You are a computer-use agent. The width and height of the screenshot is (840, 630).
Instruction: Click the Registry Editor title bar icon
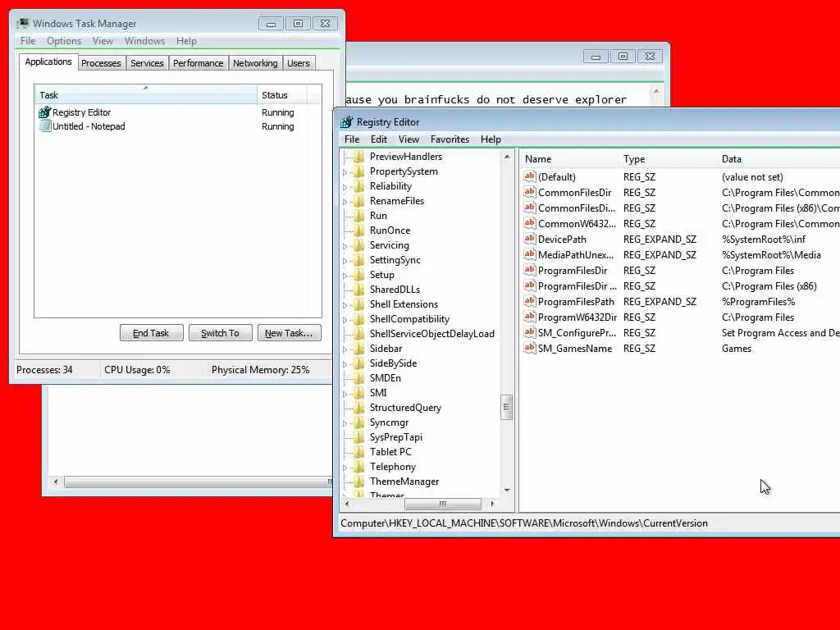tap(347, 122)
